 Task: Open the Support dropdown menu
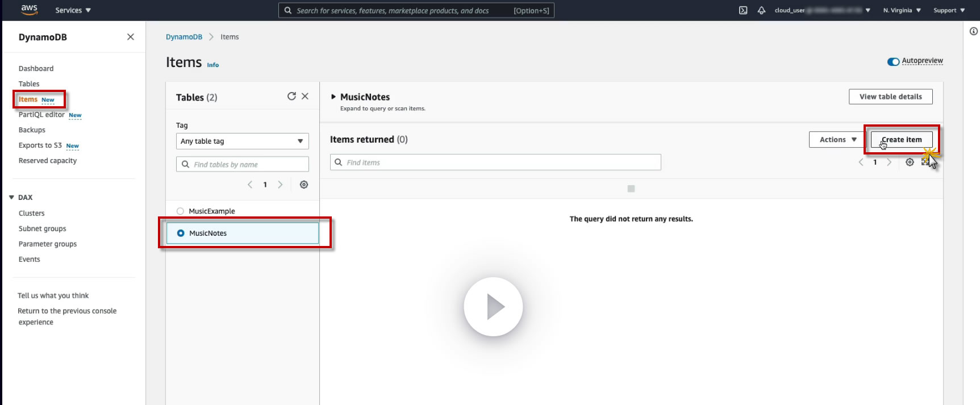(x=949, y=10)
